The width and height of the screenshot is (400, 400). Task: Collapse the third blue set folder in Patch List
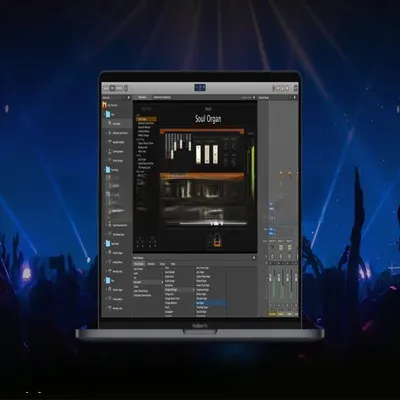click(x=108, y=244)
